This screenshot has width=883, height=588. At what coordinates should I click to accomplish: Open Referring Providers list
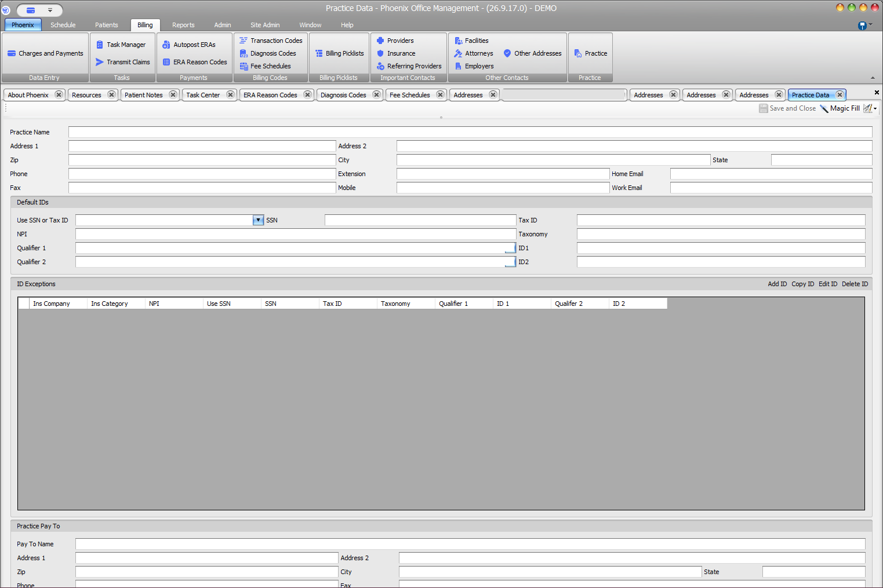[409, 66]
